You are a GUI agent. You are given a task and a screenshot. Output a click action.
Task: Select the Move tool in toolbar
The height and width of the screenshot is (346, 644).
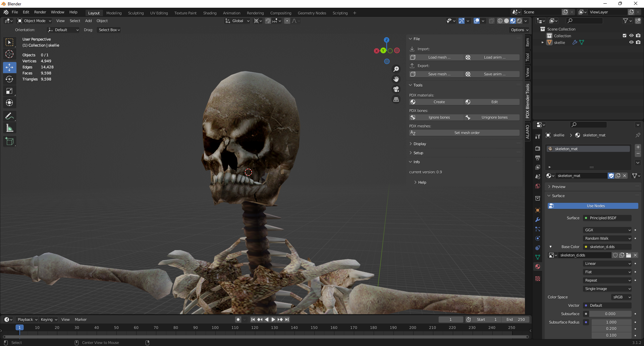9,67
